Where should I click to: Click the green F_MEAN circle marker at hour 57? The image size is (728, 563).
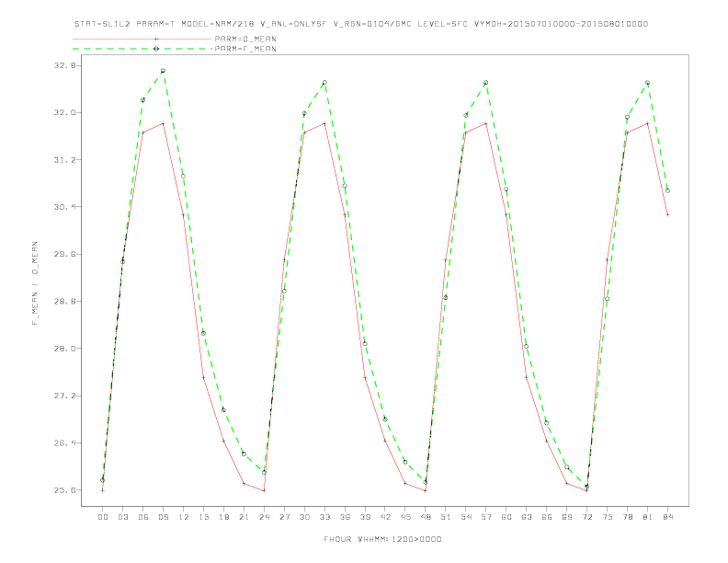click(486, 82)
